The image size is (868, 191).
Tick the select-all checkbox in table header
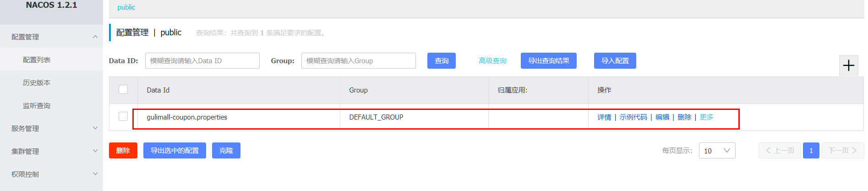[x=123, y=89]
